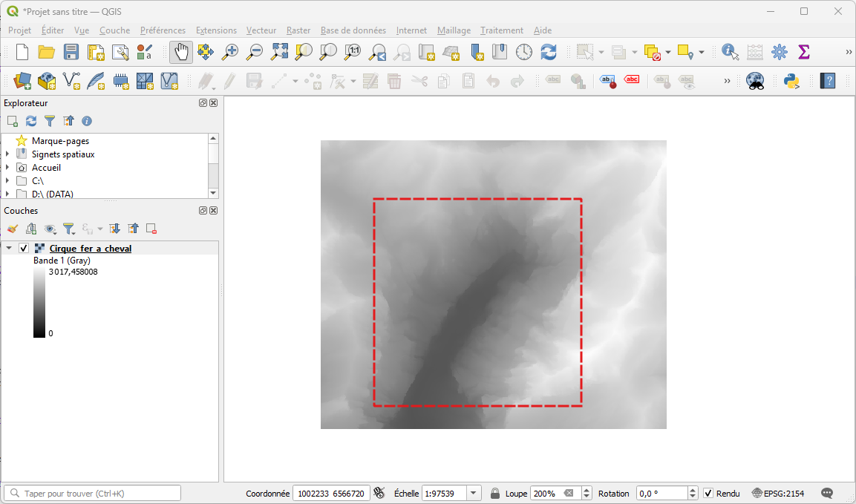Click the EPSG:2154 projection button
This screenshot has height=504, width=856.
pos(778,494)
